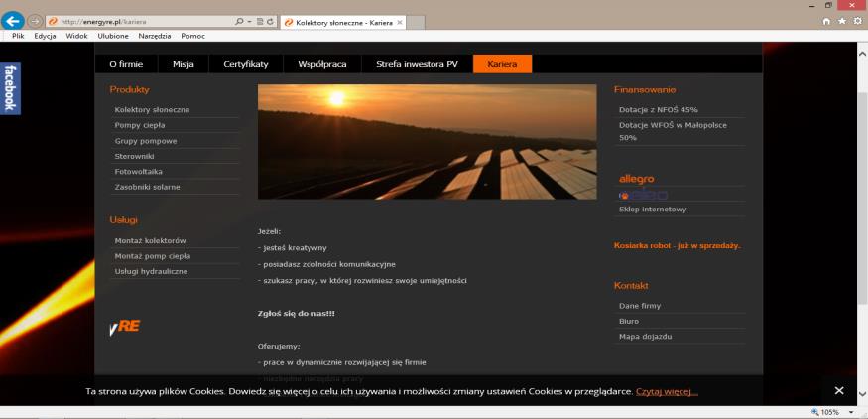This screenshot has width=868, height=419.
Task: Open Mapa dojazdu contact link
Action: click(645, 337)
